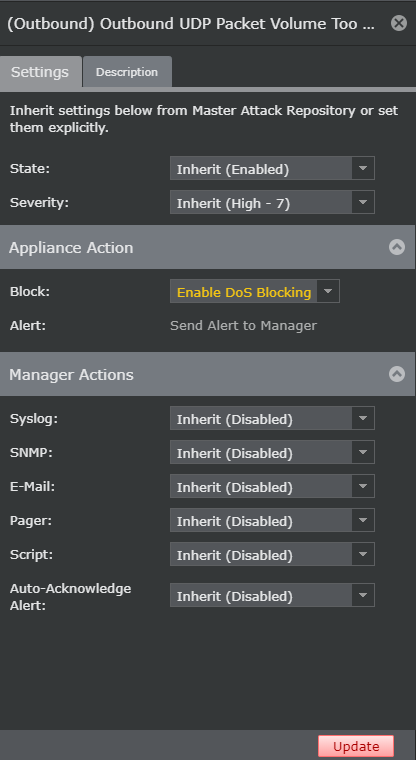Click the 'Script:' label
Viewport: 416px width, 760px height.
32,554
